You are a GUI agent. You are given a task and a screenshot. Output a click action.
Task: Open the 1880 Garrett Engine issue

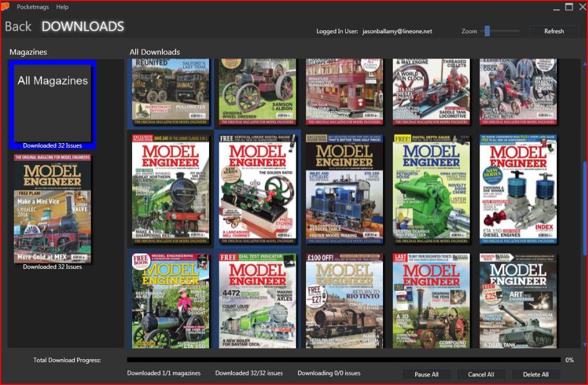click(x=519, y=91)
